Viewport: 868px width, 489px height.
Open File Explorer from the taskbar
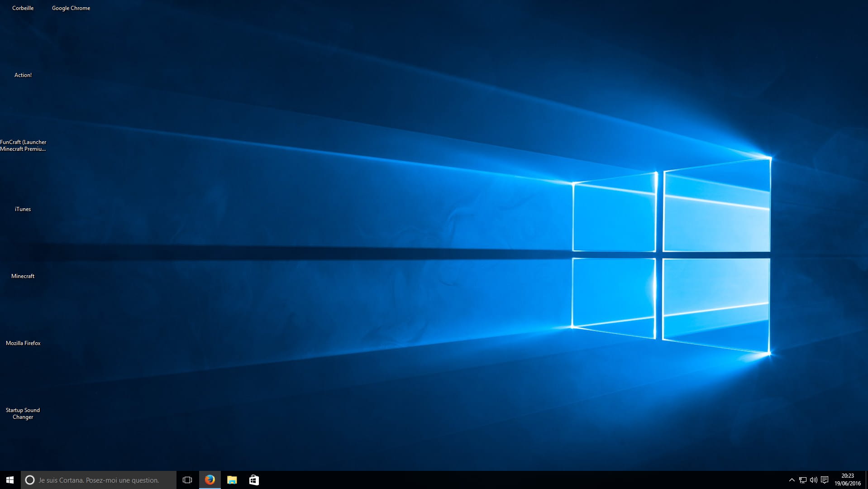232,480
